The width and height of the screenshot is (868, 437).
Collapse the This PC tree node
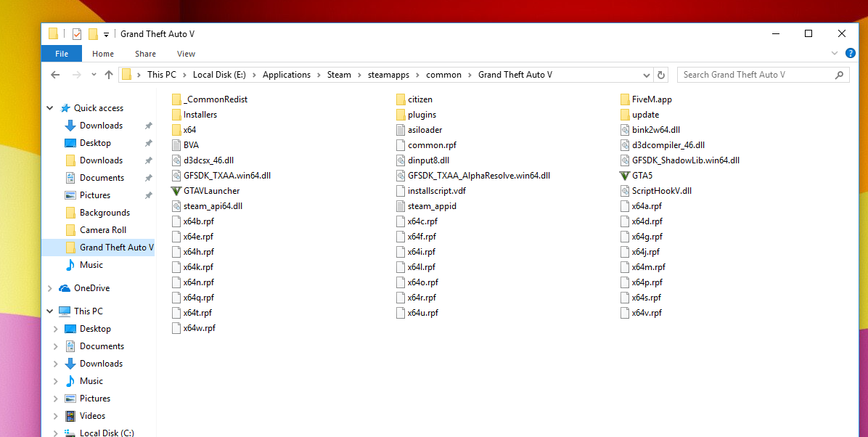50,311
